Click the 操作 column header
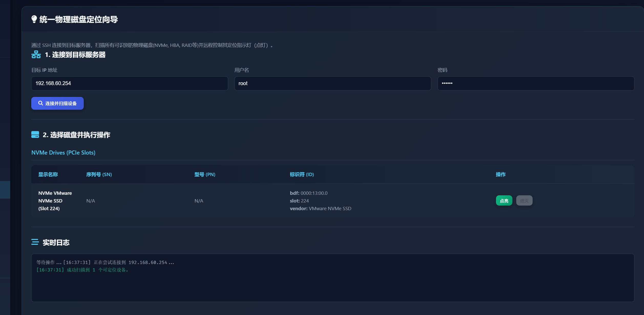 (x=500, y=175)
